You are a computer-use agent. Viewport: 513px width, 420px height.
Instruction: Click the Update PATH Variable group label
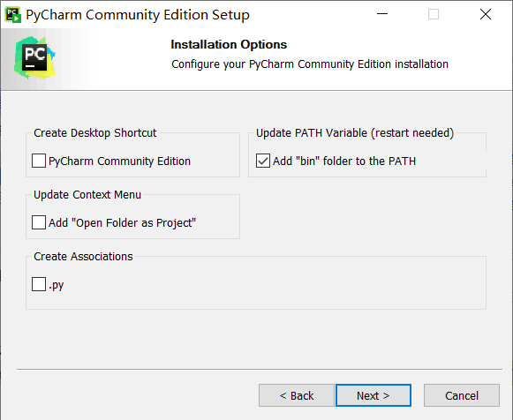point(355,133)
